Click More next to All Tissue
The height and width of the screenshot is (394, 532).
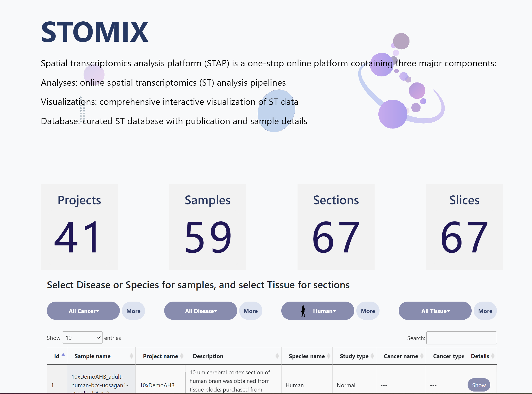pos(485,311)
